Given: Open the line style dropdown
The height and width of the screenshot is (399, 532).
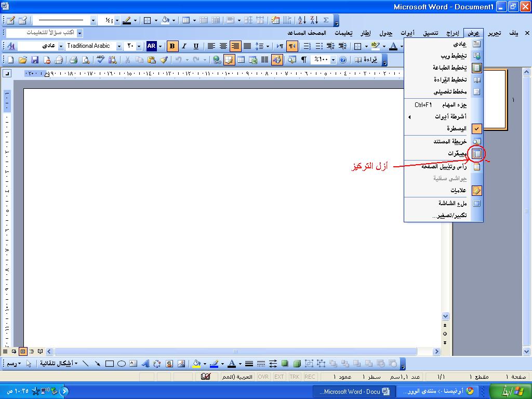Looking at the screenshot, I should 93,20.
